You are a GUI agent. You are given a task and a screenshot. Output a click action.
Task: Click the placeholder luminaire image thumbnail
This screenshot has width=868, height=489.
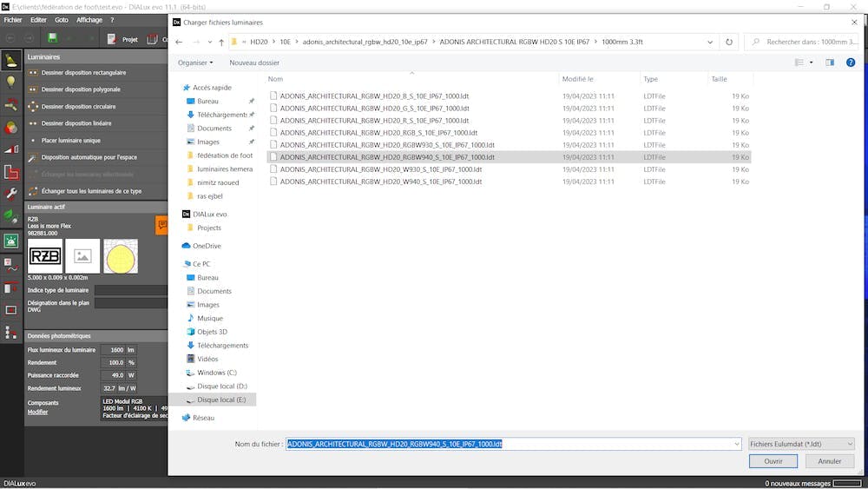(x=82, y=256)
